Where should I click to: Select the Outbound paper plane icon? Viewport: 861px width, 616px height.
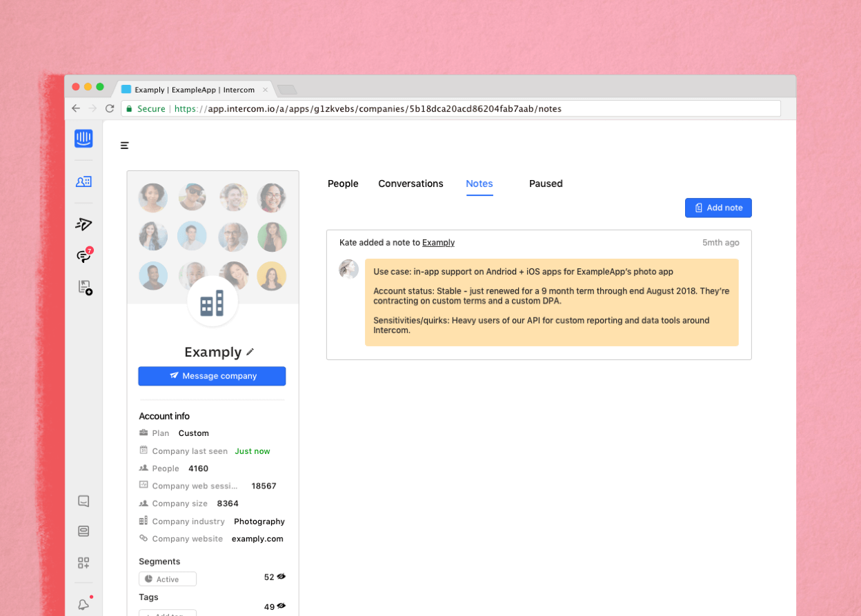(x=83, y=223)
